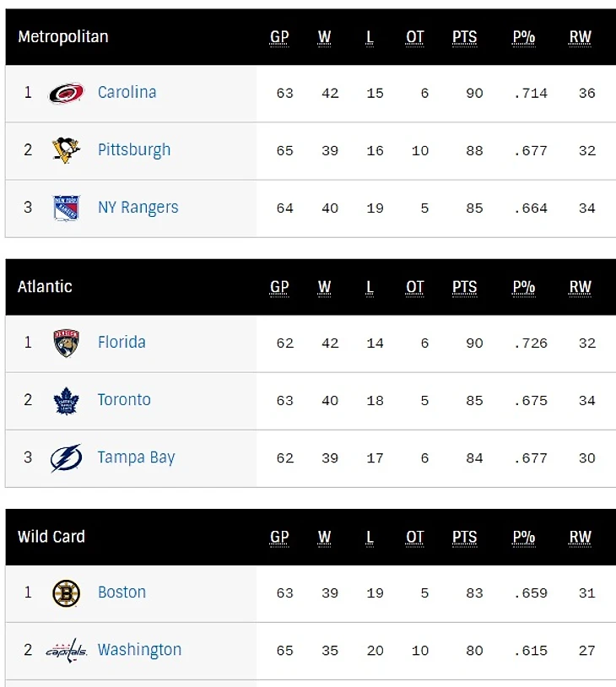Select the Toronto team name link
Image resolution: width=616 pixels, height=687 pixels.
click(x=124, y=400)
